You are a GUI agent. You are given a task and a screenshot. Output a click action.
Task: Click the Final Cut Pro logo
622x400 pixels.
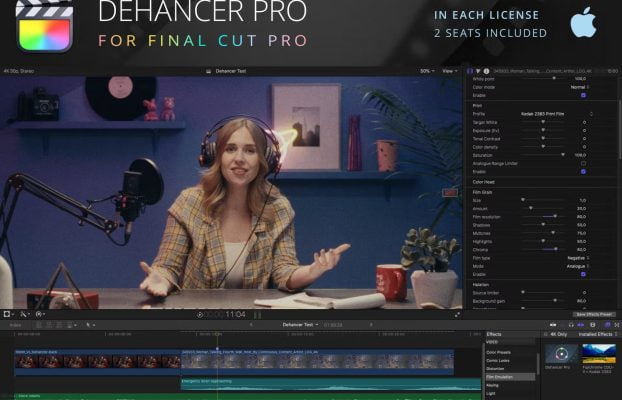pos(44,25)
